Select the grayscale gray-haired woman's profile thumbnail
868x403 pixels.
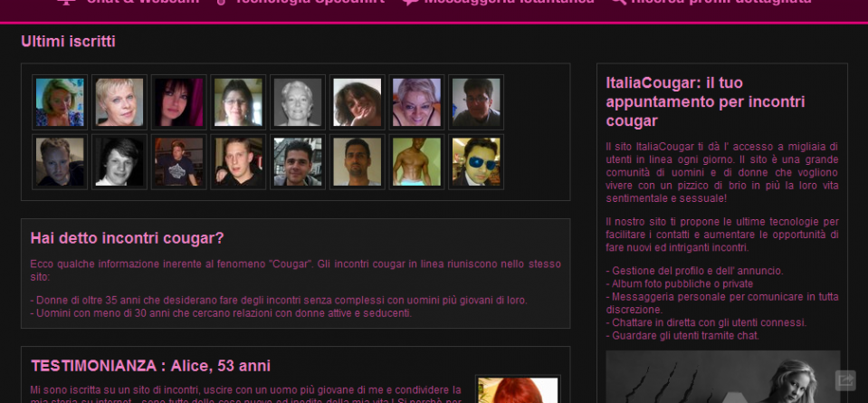[x=298, y=102]
